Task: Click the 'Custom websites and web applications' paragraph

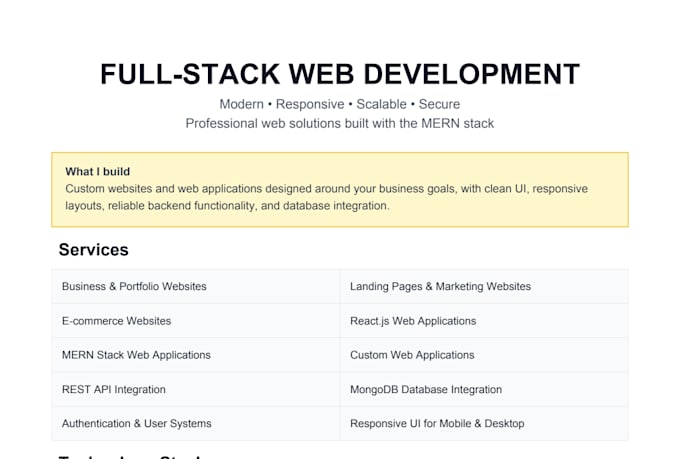Action: click(327, 197)
